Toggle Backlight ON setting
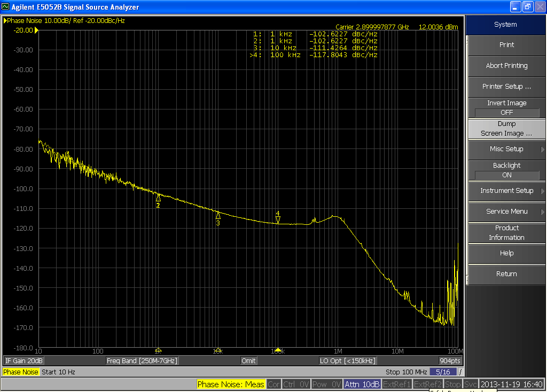The width and height of the screenshot is (547, 392). pyautogui.click(x=506, y=170)
